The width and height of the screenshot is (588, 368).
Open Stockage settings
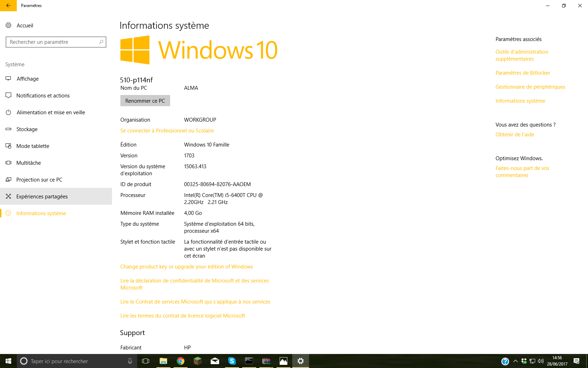coord(56,129)
